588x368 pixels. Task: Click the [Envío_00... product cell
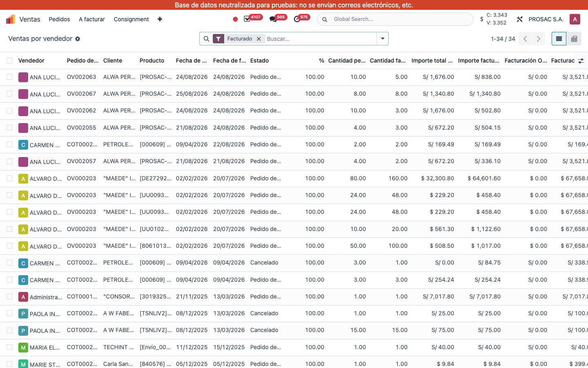tap(155, 347)
